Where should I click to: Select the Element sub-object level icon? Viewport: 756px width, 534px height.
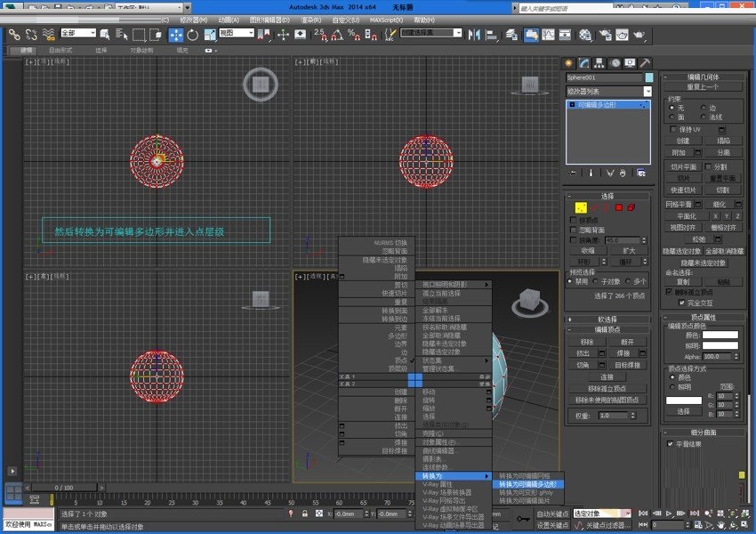631,207
